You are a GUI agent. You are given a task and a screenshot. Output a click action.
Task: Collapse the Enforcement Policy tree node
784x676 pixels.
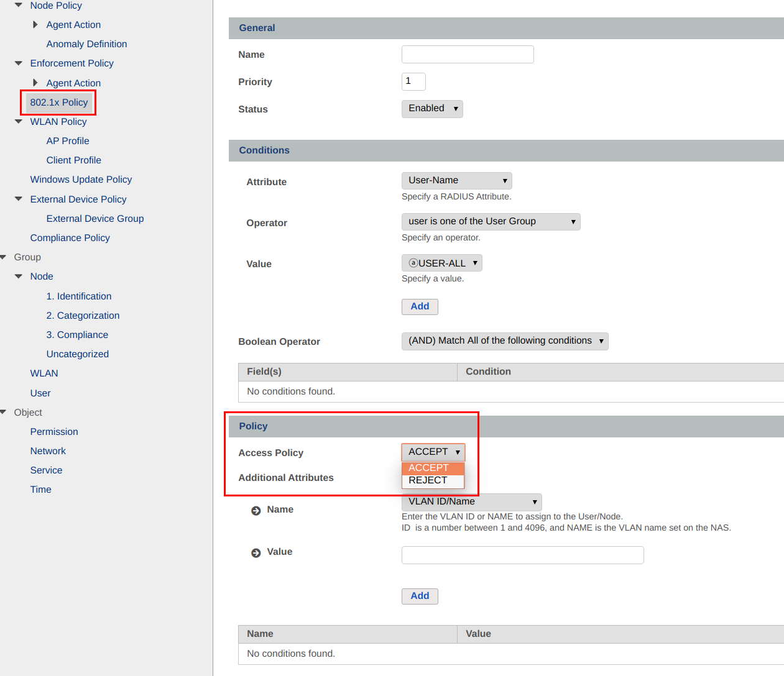pyautogui.click(x=19, y=63)
